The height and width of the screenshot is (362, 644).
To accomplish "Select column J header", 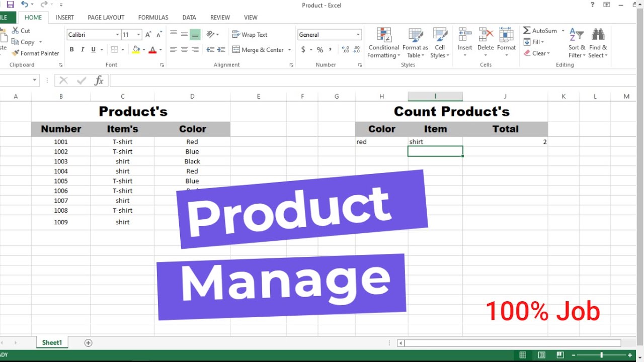I will [505, 97].
